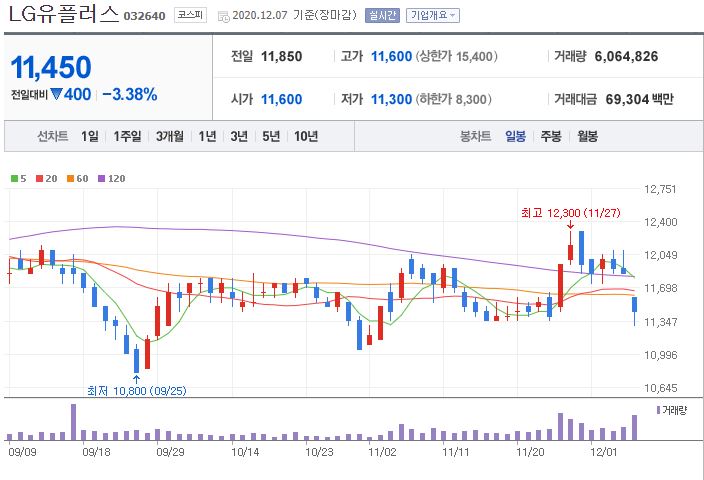This screenshot has height=480, width=704.
Task: Click the 10/14 date axis label
Action: pyautogui.click(x=245, y=451)
